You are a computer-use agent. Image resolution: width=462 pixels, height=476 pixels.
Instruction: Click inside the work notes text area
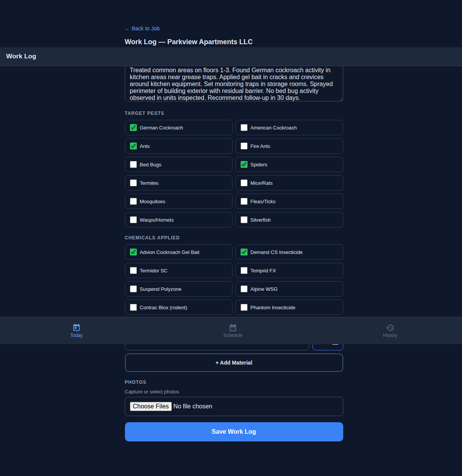coord(234,84)
